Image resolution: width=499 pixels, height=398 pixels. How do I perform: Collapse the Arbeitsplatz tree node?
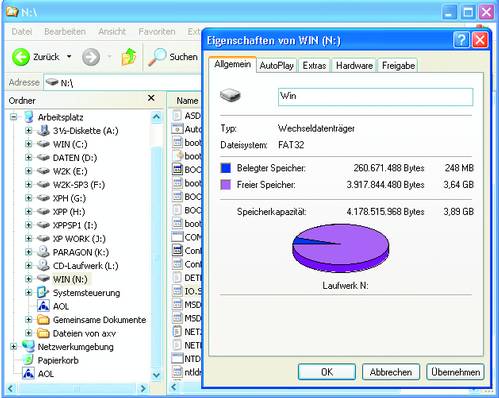click(13, 117)
